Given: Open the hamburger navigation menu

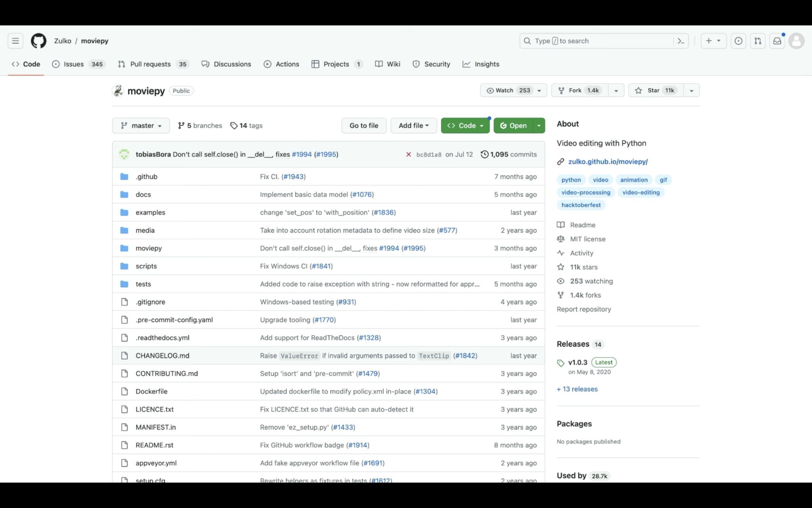Looking at the screenshot, I should [15, 40].
